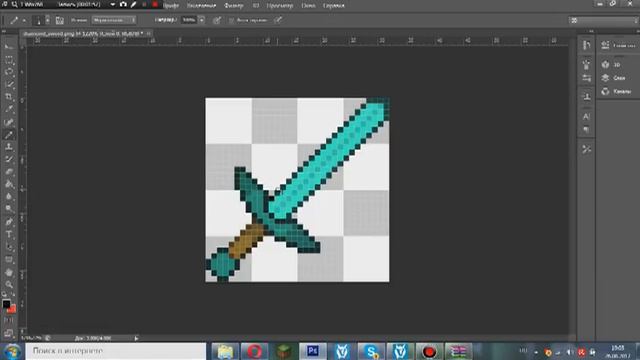The height and width of the screenshot is (360, 640).
Task: Select the Healing Brush tool
Action: (9, 122)
